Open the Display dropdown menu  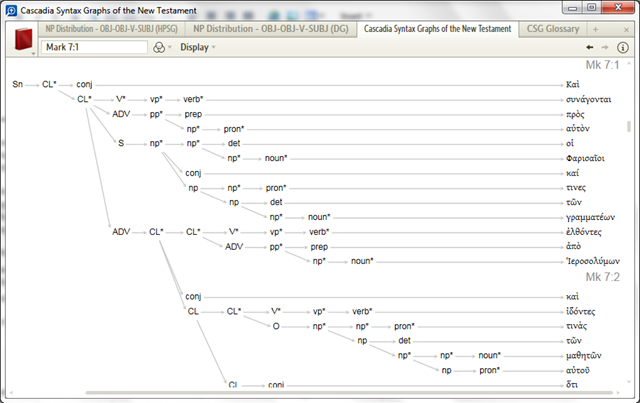pyautogui.click(x=197, y=48)
